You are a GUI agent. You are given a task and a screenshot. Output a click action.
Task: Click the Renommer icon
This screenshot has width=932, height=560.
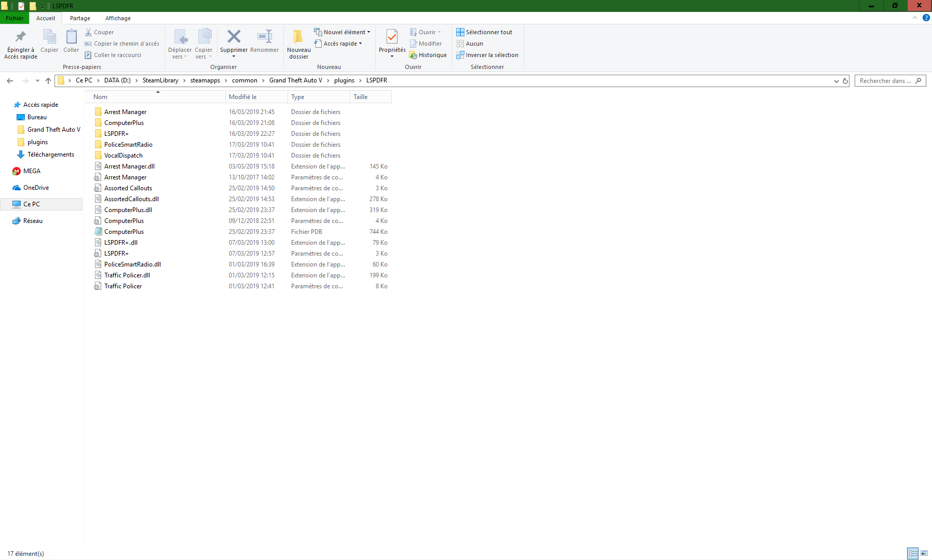(x=264, y=37)
